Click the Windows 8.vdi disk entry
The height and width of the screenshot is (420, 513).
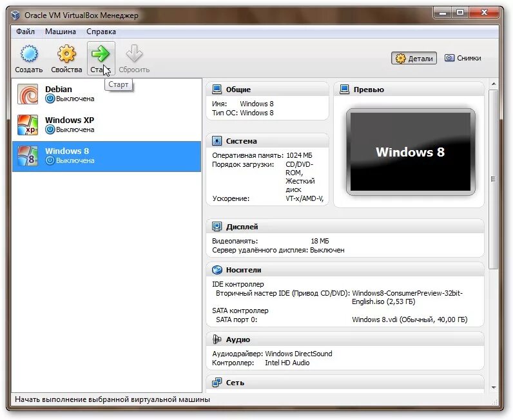click(x=410, y=320)
